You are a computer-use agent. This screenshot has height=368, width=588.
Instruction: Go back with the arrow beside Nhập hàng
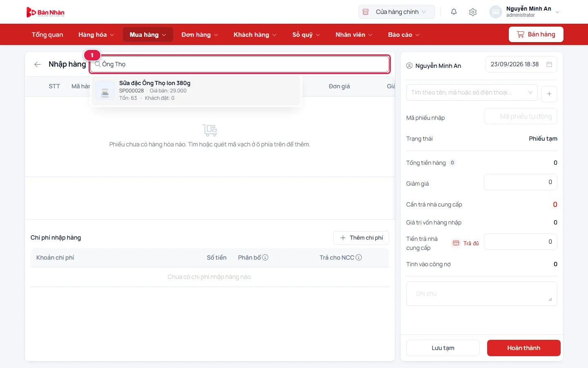(x=38, y=64)
